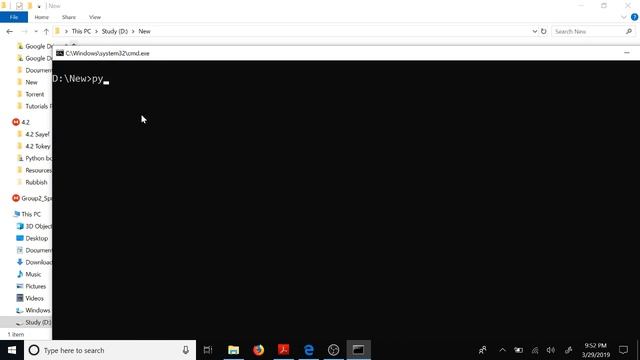Open the View ribbon tab

95,17
